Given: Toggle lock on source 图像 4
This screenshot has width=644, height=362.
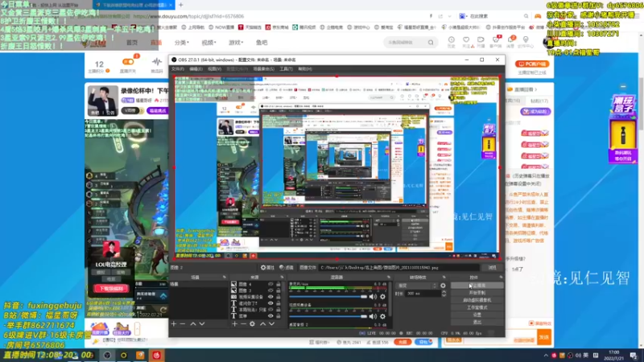Looking at the screenshot, I should [279, 284].
